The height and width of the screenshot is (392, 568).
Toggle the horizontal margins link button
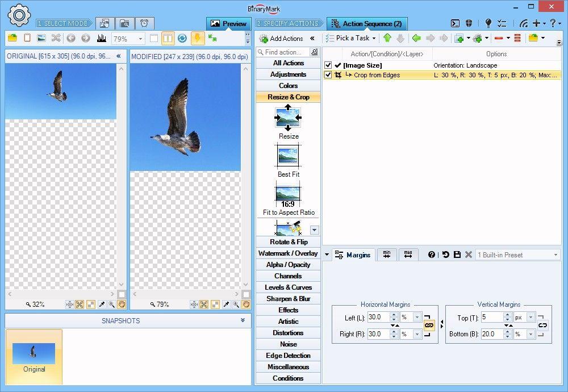[429, 326]
